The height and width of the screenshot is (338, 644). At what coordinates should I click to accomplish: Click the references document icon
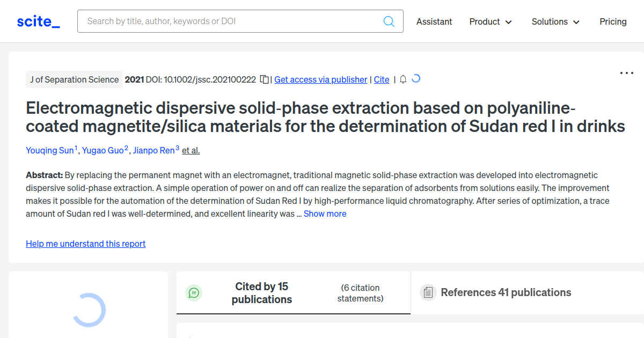(428, 292)
